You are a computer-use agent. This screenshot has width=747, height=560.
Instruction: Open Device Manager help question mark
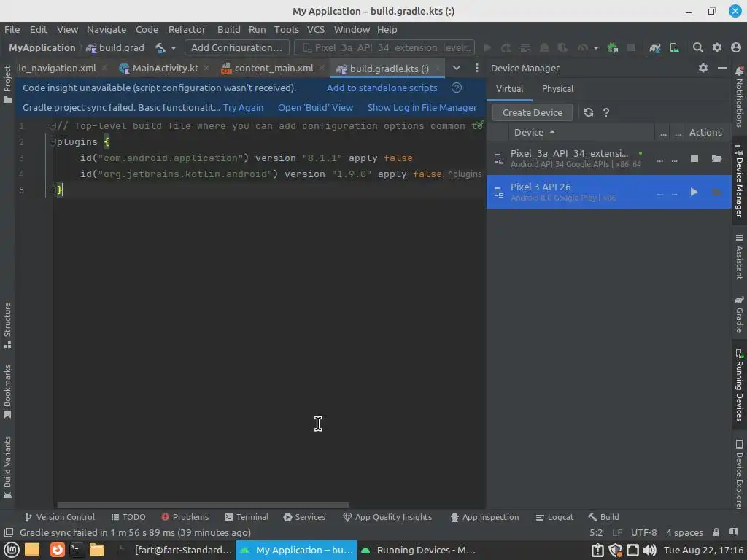click(x=606, y=112)
